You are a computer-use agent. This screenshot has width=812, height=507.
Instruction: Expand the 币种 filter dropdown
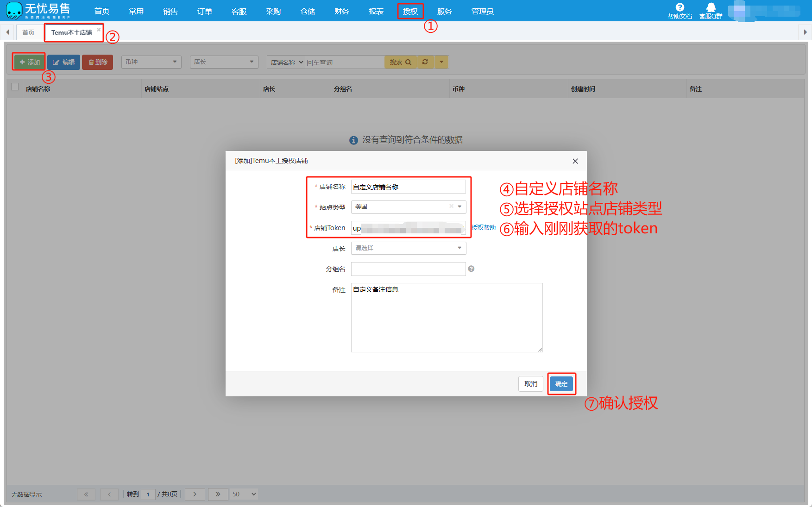(x=151, y=62)
